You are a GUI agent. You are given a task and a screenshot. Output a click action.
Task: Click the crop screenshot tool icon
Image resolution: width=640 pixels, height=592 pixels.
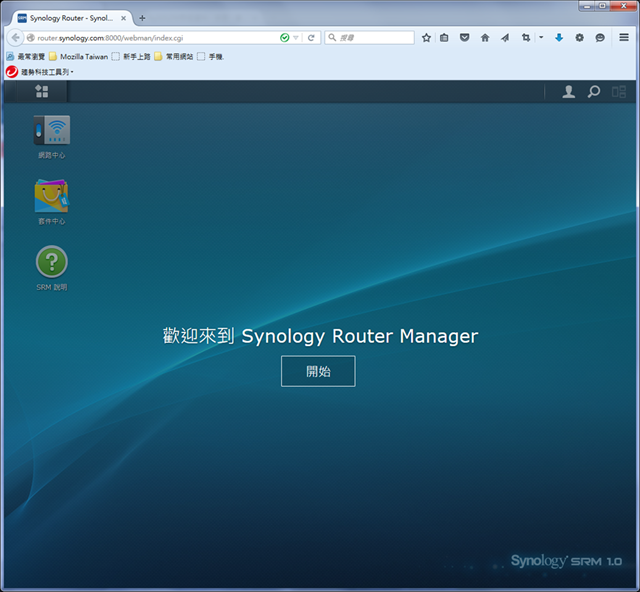click(526, 38)
